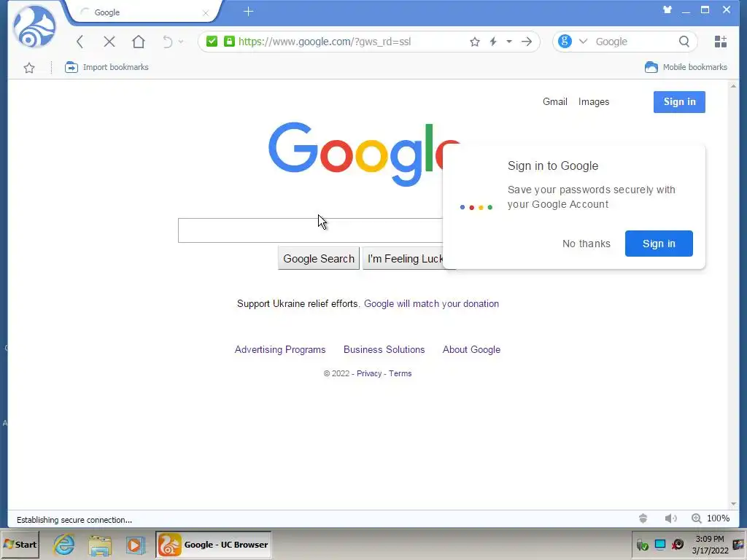Image resolution: width=747 pixels, height=560 pixels.
Task: Open the Gmail link
Action: click(x=555, y=102)
